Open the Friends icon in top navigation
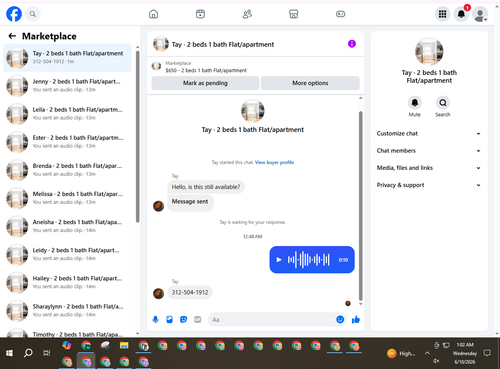 (x=247, y=14)
